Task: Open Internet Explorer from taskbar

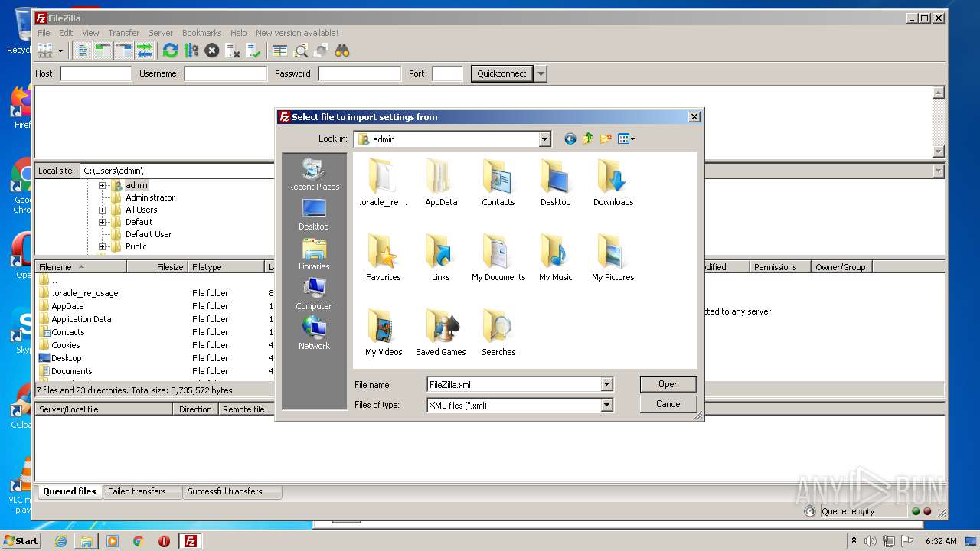Action: click(60, 541)
